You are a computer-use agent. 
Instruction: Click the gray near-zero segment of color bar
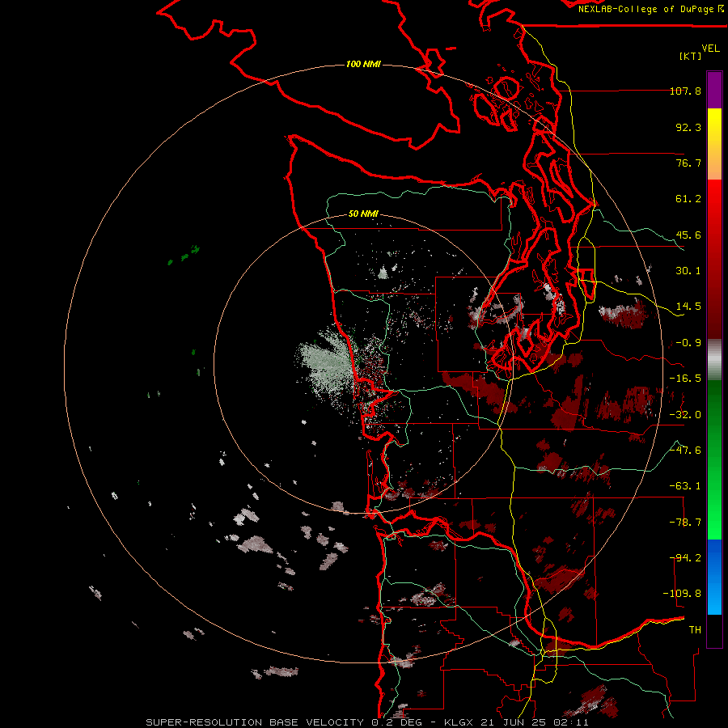(x=714, y=360)
